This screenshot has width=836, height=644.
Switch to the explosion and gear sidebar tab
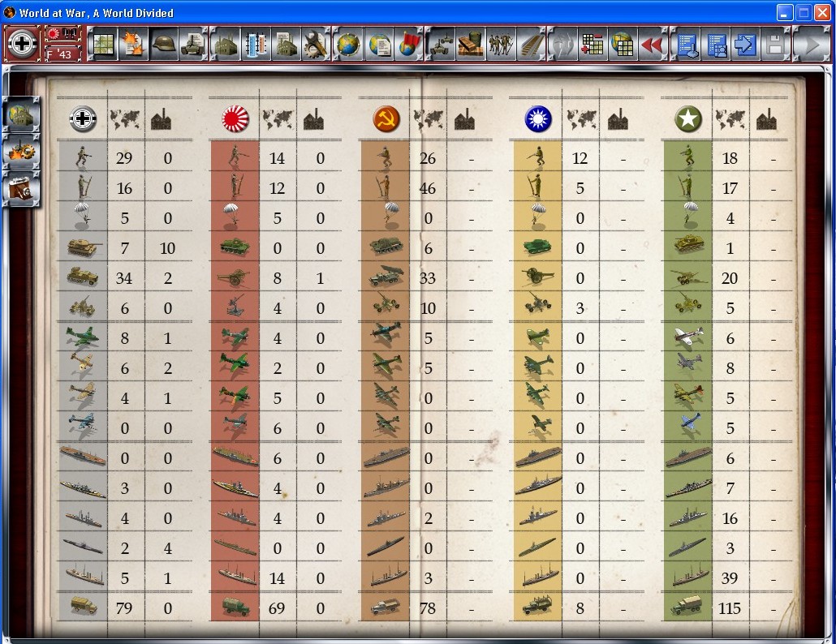click(x=20, y=152)
